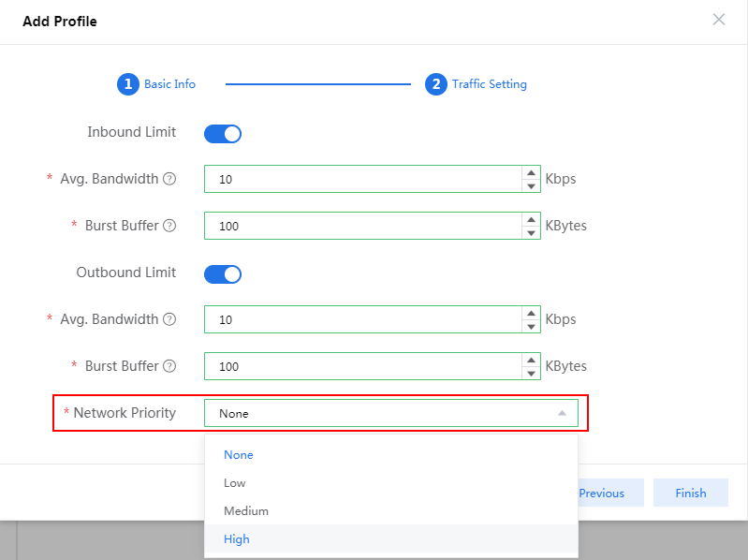Pick None in the priority options

point(239,455)
